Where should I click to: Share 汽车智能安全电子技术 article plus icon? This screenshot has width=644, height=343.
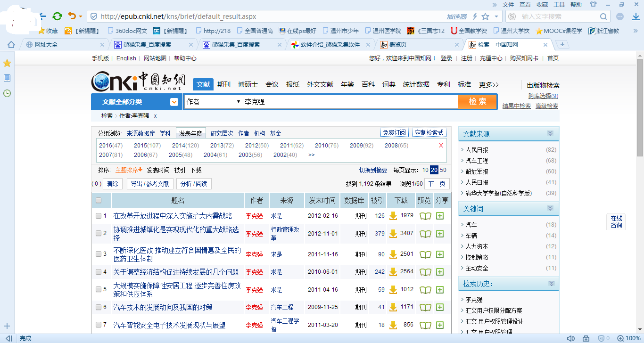[440, 325]
